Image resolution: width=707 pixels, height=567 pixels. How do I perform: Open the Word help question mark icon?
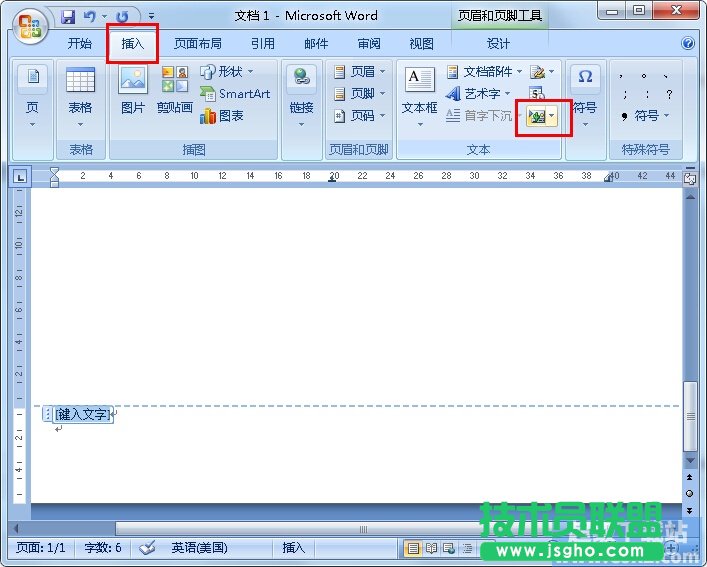687,44
